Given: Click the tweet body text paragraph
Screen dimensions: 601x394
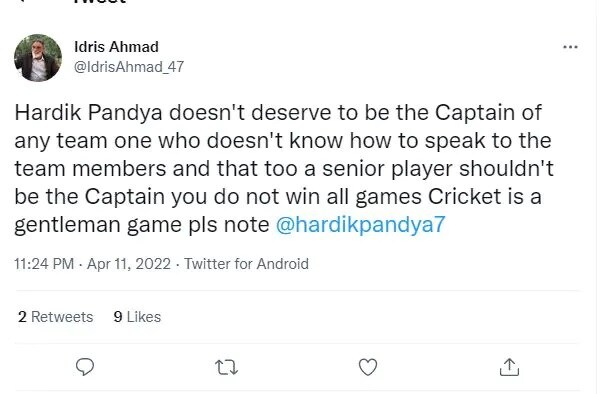Looking at the screenshot, I should point(284,169).
